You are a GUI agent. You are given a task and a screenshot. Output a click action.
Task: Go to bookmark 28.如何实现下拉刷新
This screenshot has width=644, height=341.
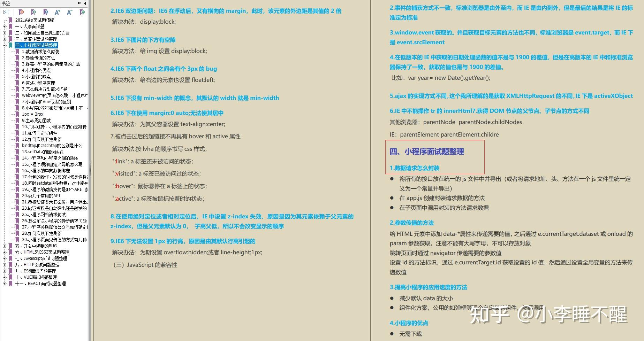[41, 233]
